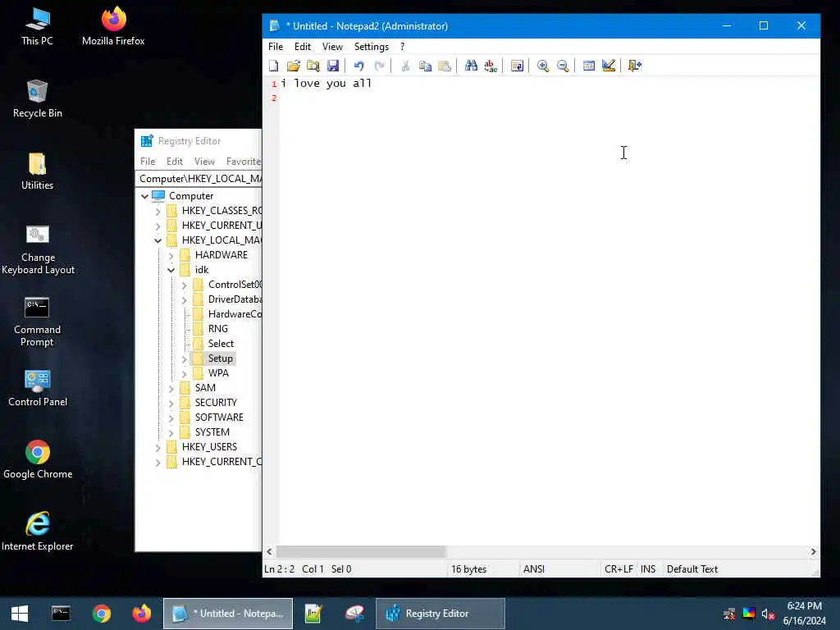Expand the Setup key chevron
Image resolution: width=840 pixels, height=630 pixels.
(185, 359)
